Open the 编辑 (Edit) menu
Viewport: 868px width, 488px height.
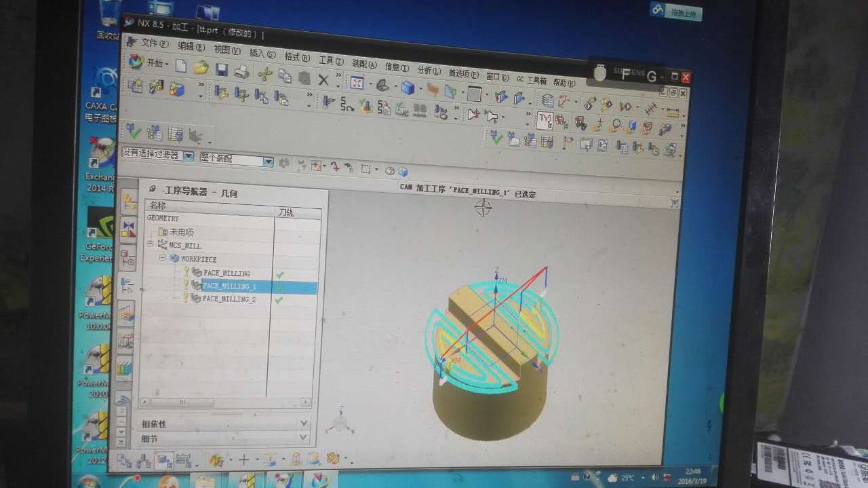pos(191,46)
